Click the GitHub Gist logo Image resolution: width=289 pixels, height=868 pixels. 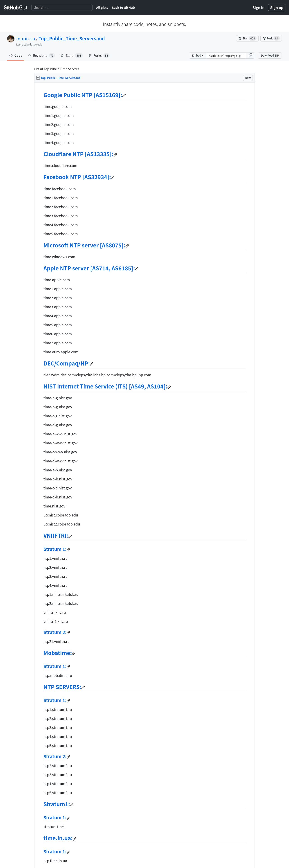point(16,7)
